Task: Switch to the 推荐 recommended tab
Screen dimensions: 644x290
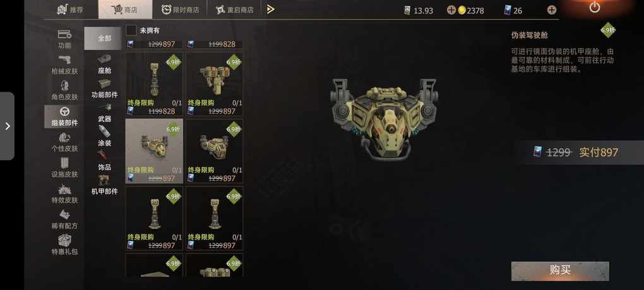Action: pyautogui.click(x=70, y=9)
